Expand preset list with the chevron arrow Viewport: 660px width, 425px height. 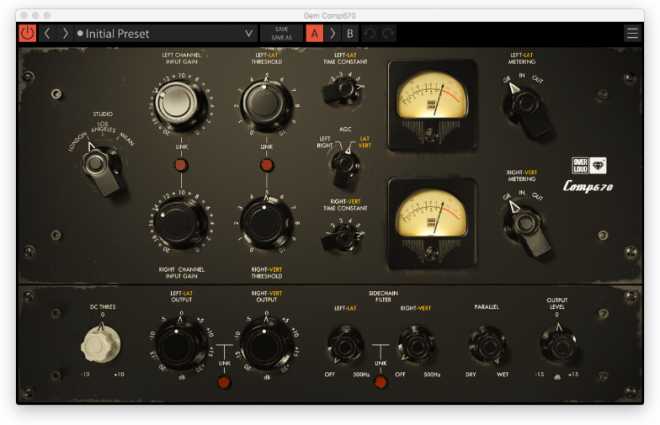249,34
